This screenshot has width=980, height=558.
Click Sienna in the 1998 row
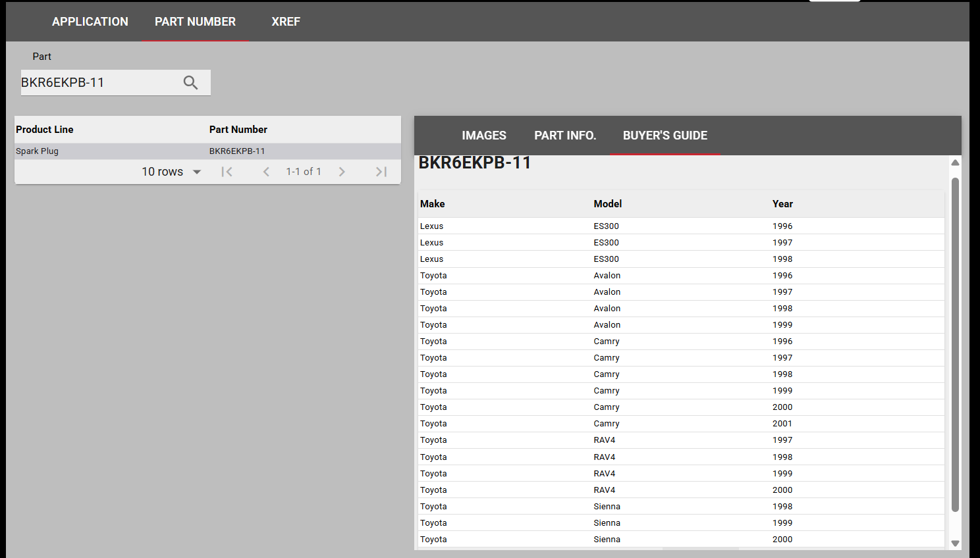click(607, 507)
